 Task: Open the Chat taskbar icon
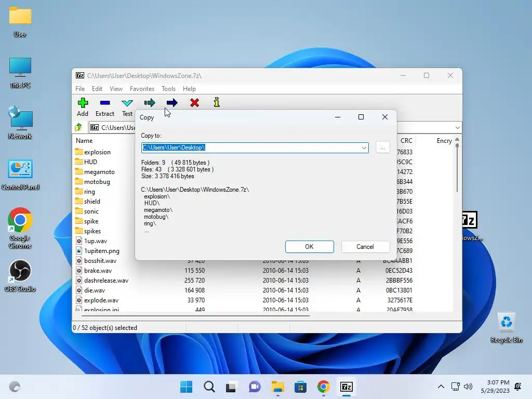click(255, 387)
